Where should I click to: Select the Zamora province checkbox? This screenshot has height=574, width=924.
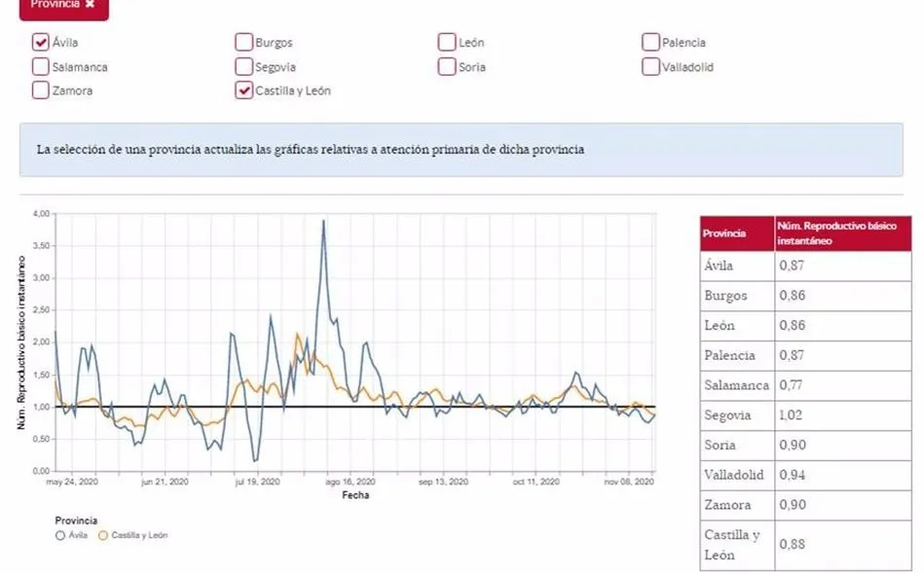click(40, 90)
